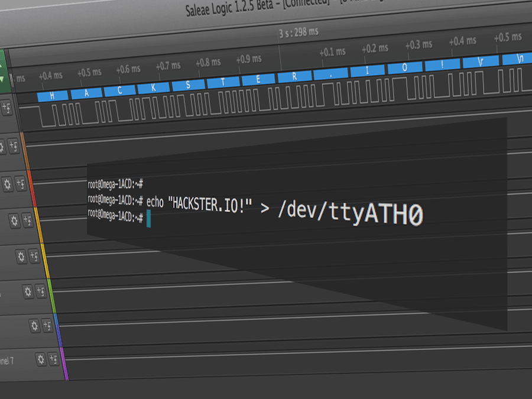Viewport: 532px width, 399px height.
Task: Click the +0.6 ms timeline tick
Action: 128,69
